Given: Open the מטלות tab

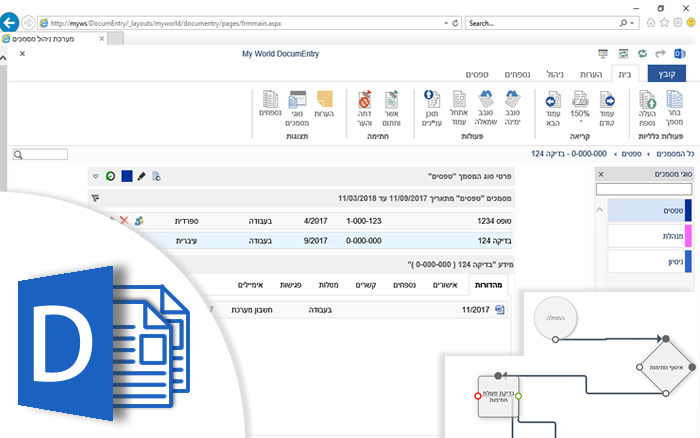Looking at the screenshot, I should [x=328, y=285].
